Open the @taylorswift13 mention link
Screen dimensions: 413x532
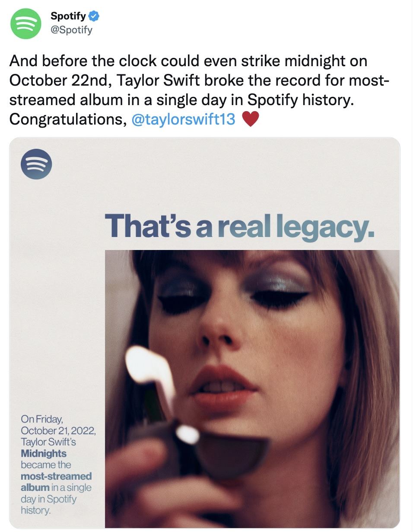point(182,119)
